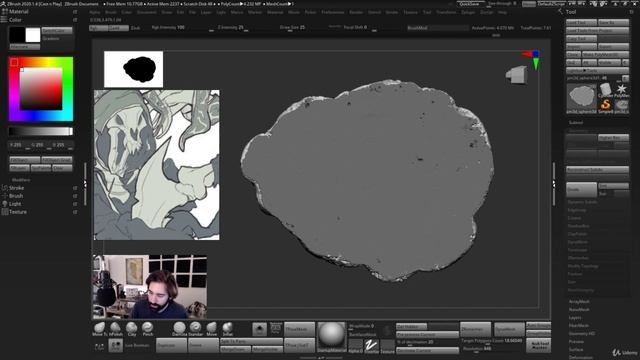Select the hPolish brush icon
This screenshot has height=360, width=640.
coord(116,328)
